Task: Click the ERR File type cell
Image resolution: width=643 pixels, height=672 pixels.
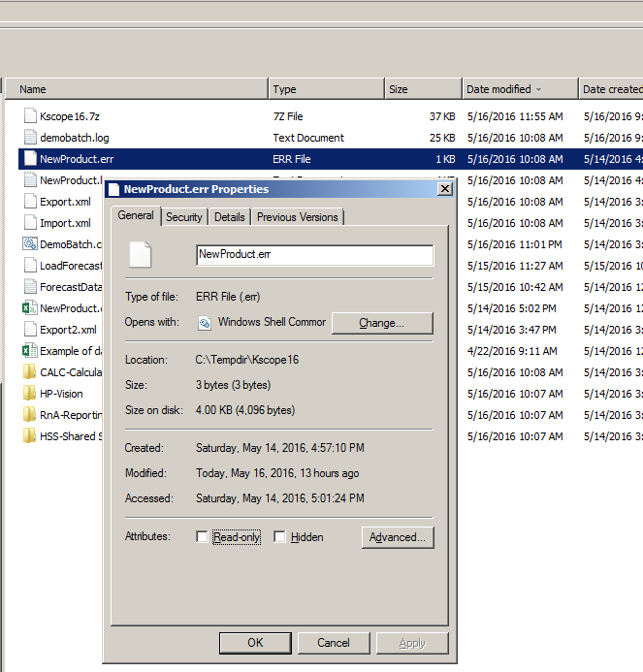Action: coord(292,159)
